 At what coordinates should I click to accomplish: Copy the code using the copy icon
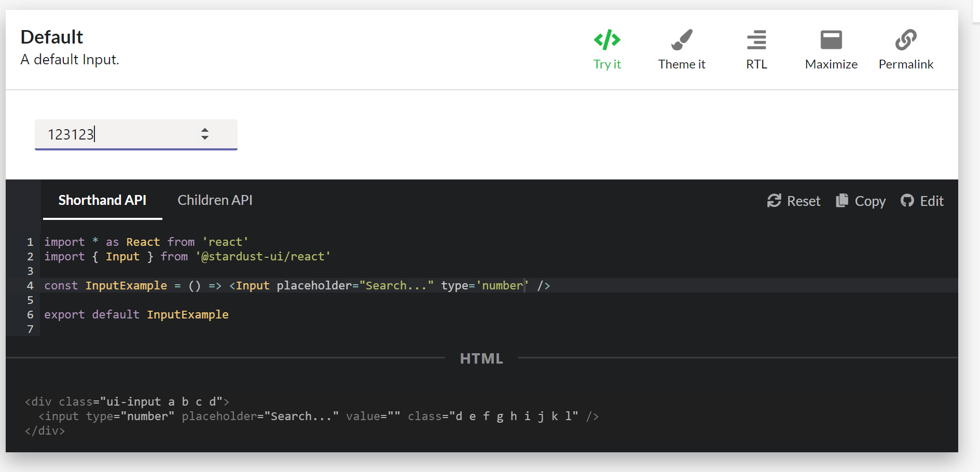coord(842,201)
